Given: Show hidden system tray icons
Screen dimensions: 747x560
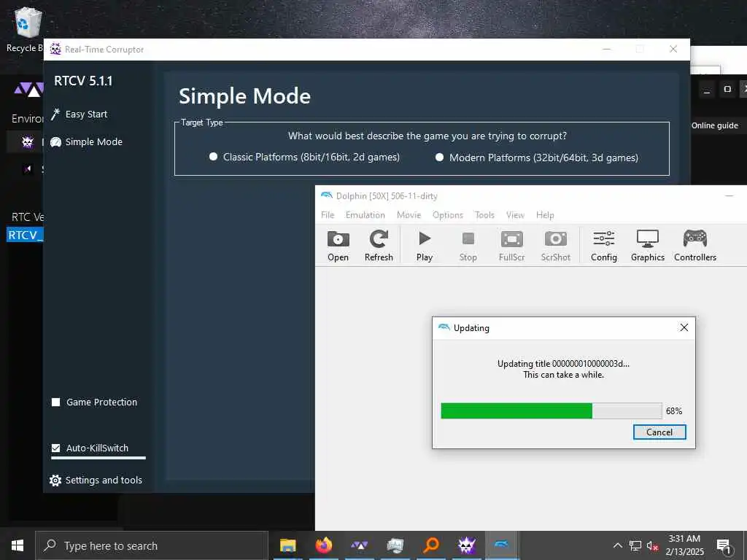Looking at the screenshot, I should [x=617, y=545].
